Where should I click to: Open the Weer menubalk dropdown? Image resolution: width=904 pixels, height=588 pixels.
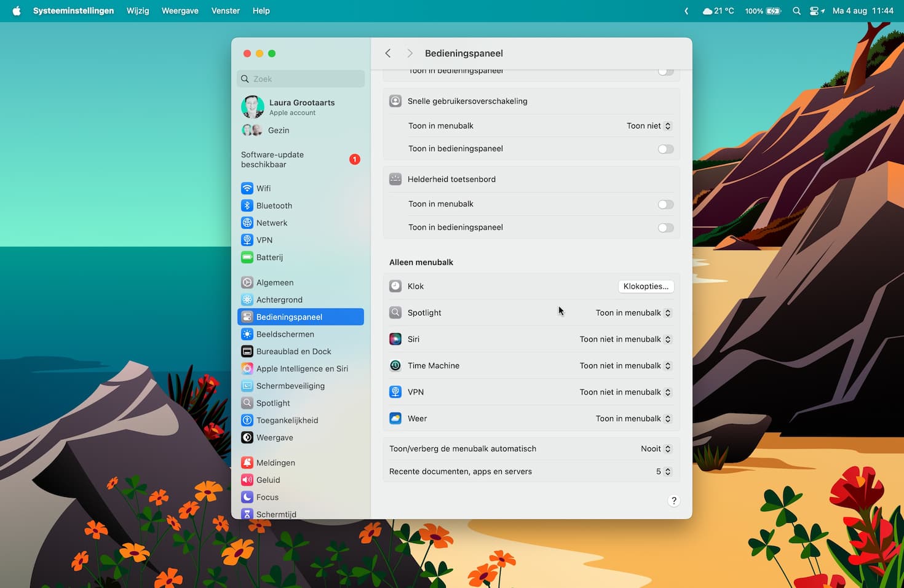point(633,419)
